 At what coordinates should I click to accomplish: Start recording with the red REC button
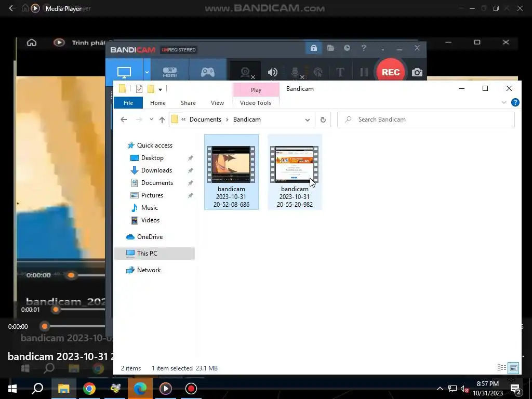pyautogui.click(x=391, y=72)
